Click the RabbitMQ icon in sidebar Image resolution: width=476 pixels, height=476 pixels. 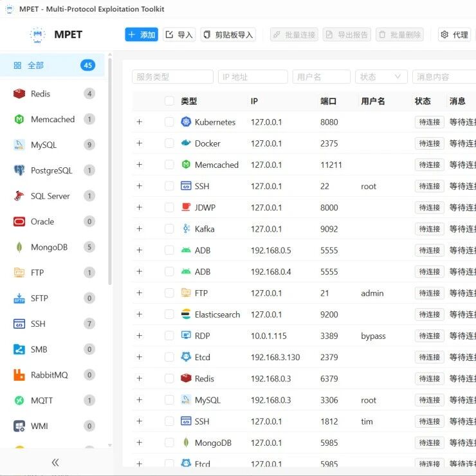19,375
